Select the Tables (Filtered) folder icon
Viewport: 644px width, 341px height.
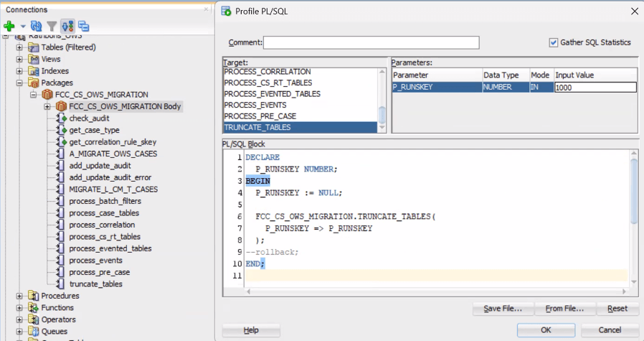33,47
